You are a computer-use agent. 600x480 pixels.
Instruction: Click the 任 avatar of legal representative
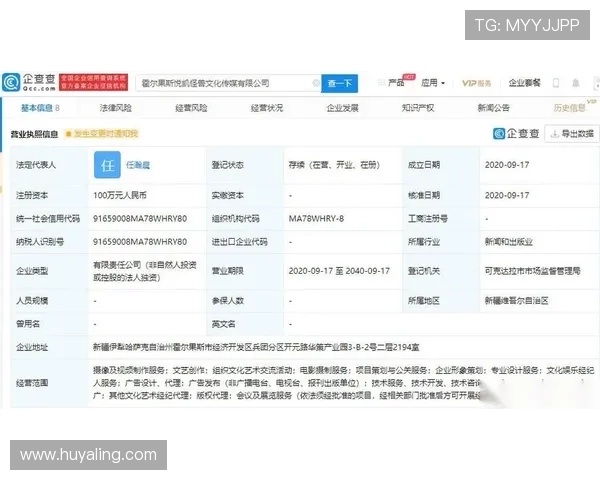107,165
